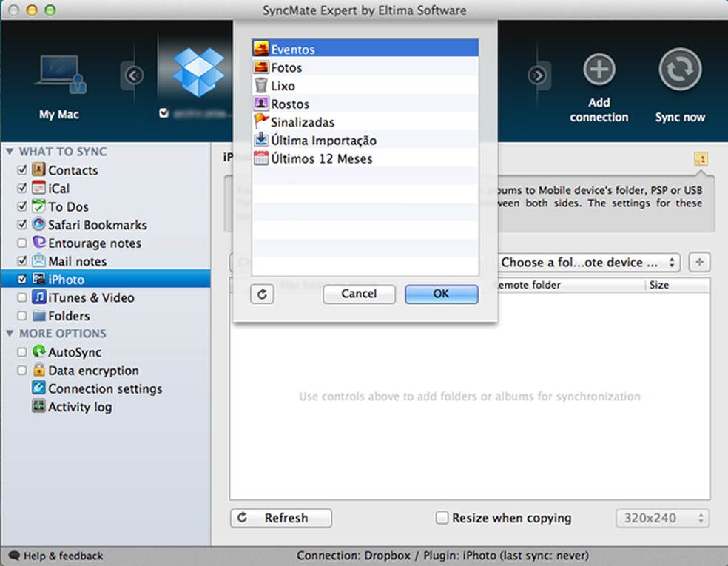
Task: Uncheck the Safari Bookmarks checkbox
Action: coord(21,225)
